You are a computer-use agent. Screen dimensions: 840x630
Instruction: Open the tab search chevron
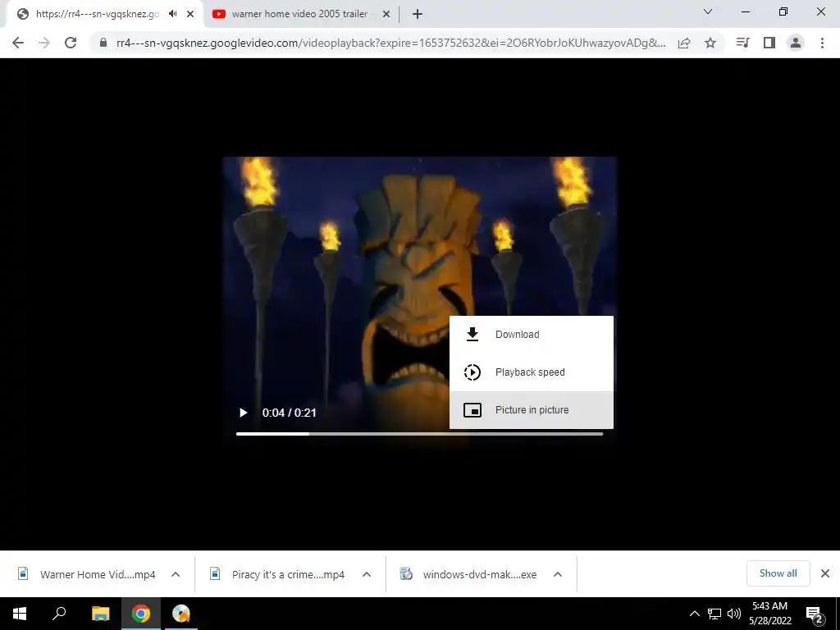point(708,11)
